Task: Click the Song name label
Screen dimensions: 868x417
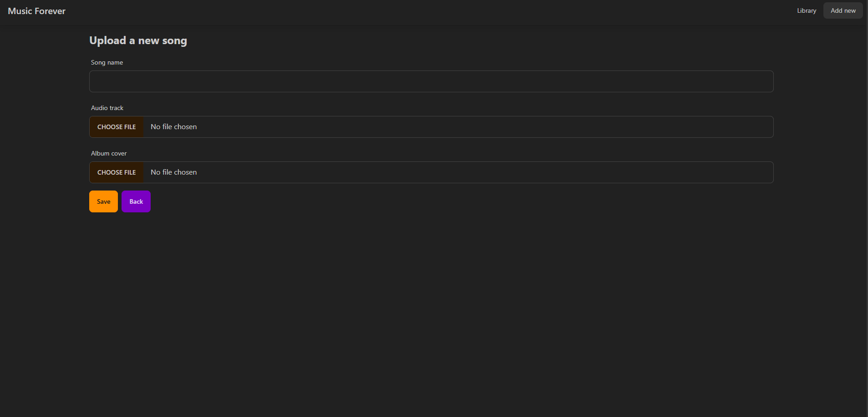Action: click(x=107, y=62)
